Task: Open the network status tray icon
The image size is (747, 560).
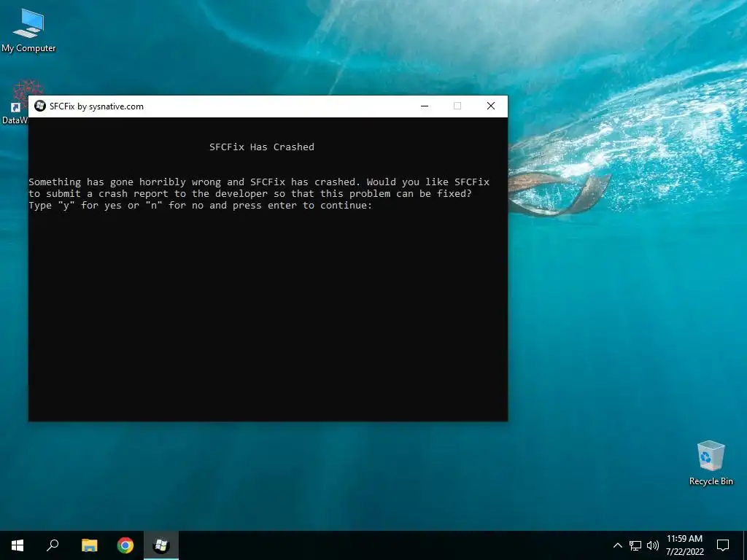Action: tap(635, 545)
